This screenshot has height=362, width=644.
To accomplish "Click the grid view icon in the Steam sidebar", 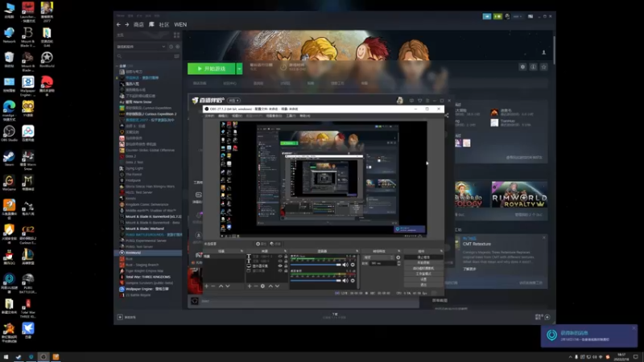I will [176, 35].
